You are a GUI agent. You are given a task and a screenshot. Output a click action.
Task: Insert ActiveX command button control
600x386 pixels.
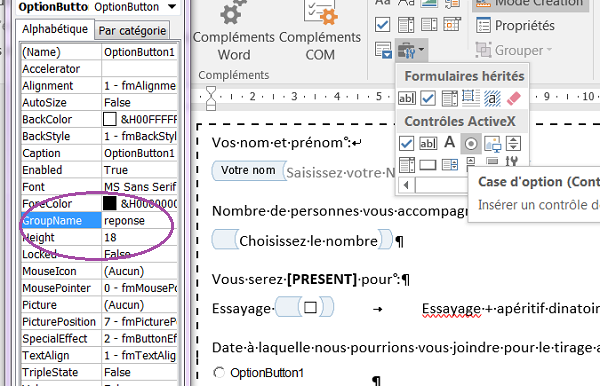(428, 165)
